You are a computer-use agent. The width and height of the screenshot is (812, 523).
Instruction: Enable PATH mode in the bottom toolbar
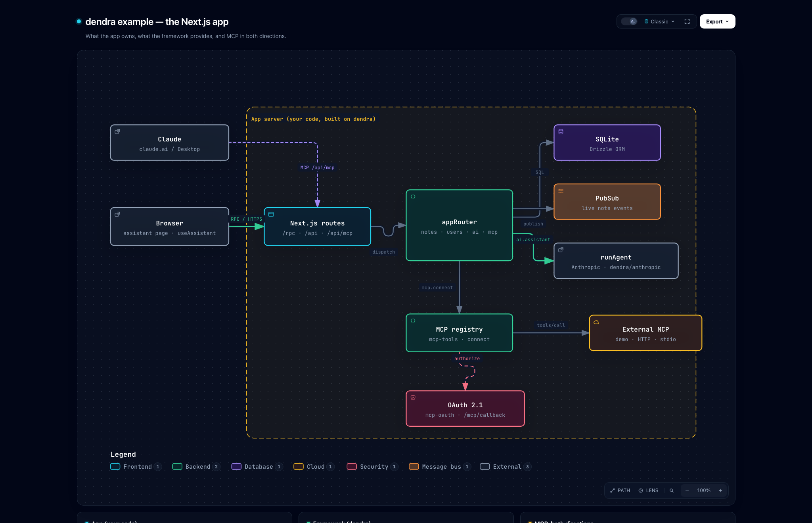pyautogui.click(x=620, y=491)
